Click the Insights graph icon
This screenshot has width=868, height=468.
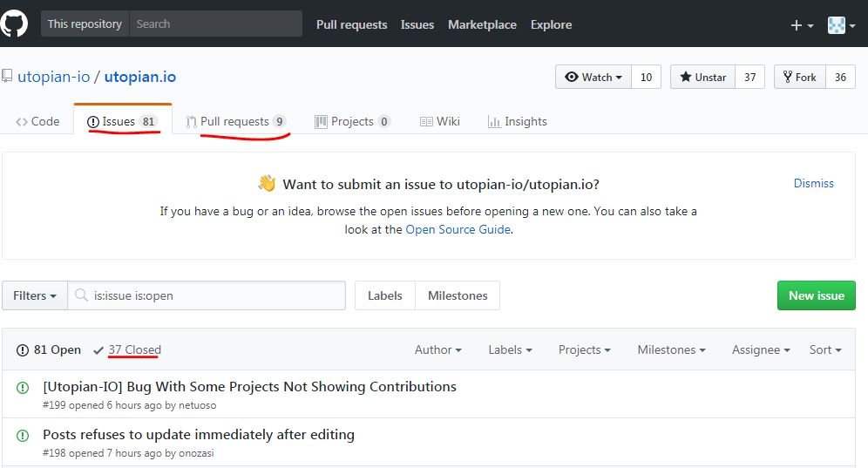click(x=494, y=122)
